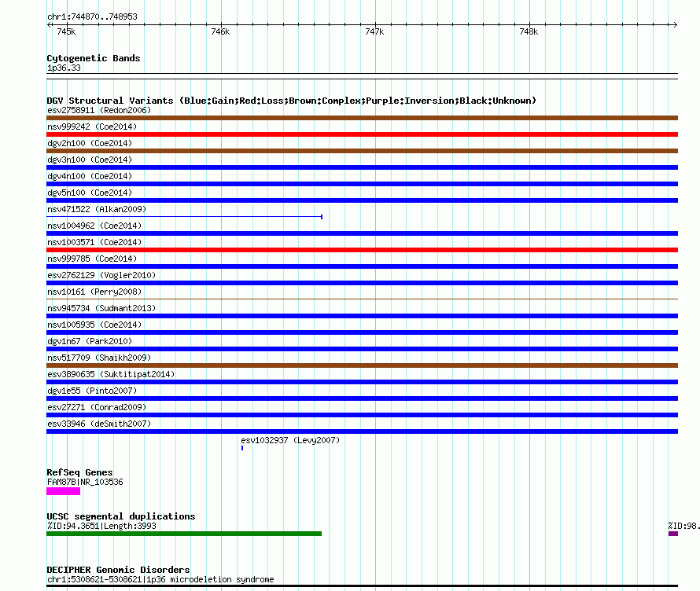
Task: Open the Cytogenetic Bands track title
Action: coord(94,58)
